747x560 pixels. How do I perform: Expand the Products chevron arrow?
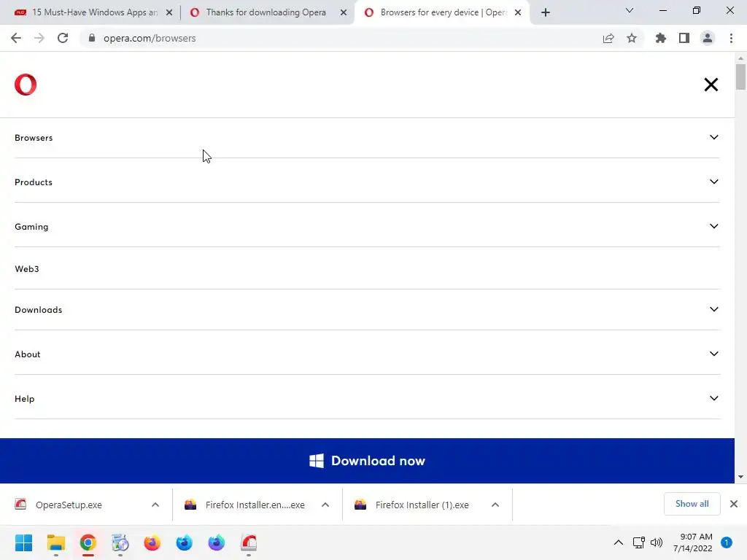pos(713,182)
